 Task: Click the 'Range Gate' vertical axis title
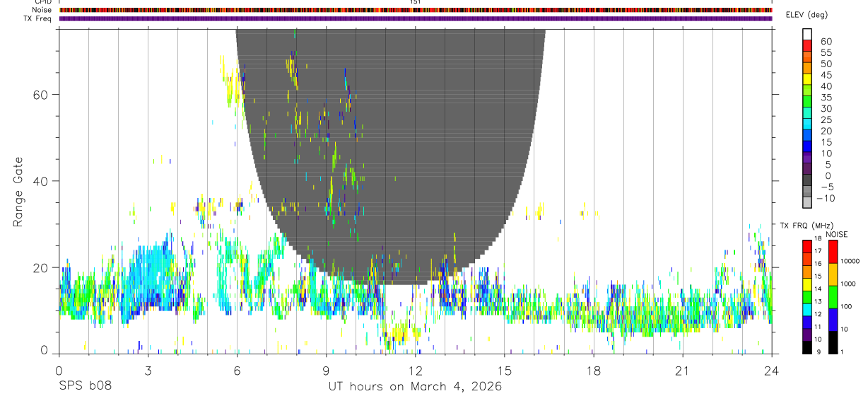18,193
